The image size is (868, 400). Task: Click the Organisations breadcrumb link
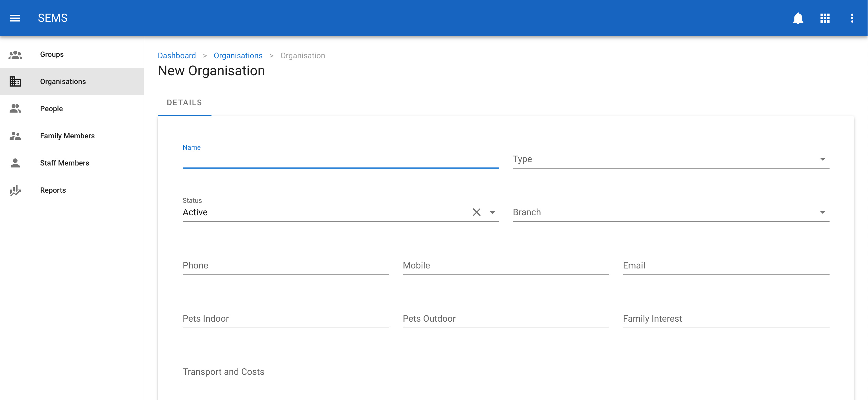pyautogui.click(x=238, y=56)
